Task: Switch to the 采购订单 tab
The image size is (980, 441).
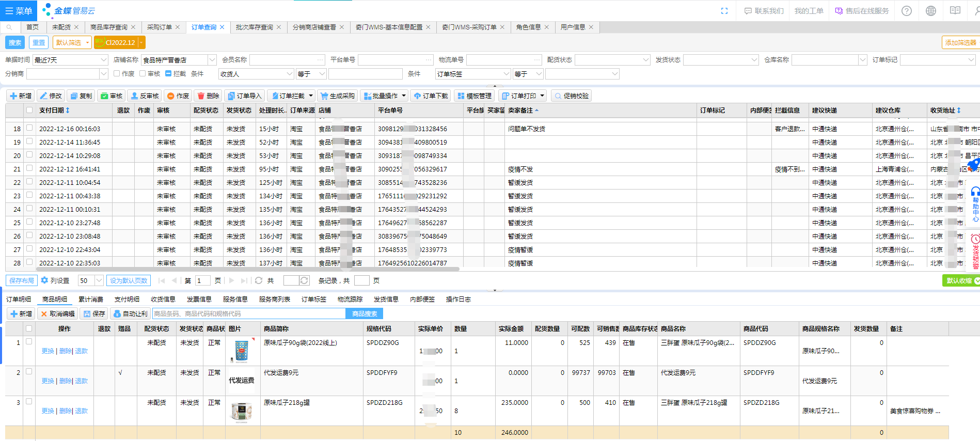Action: click(159, 27)
